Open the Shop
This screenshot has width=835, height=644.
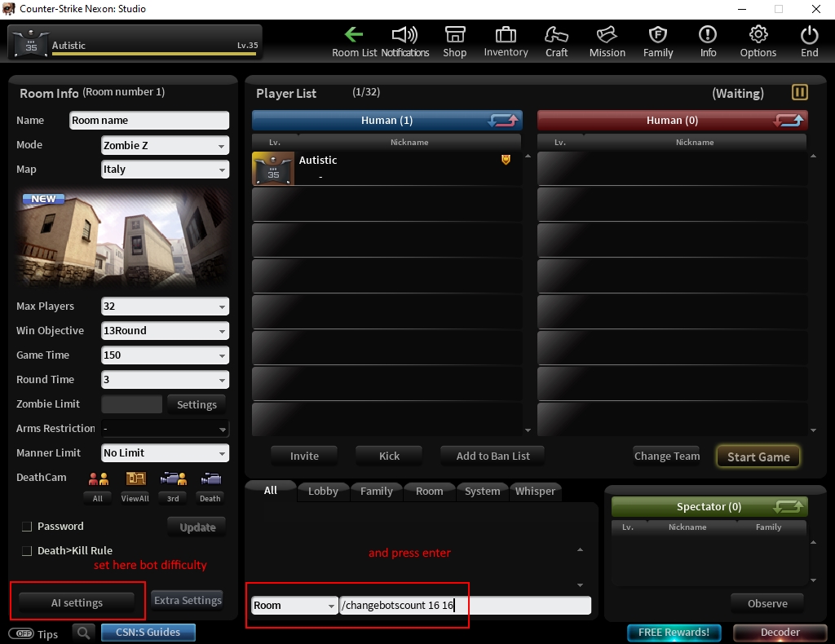pyautogui.click(x=455, y=42)
